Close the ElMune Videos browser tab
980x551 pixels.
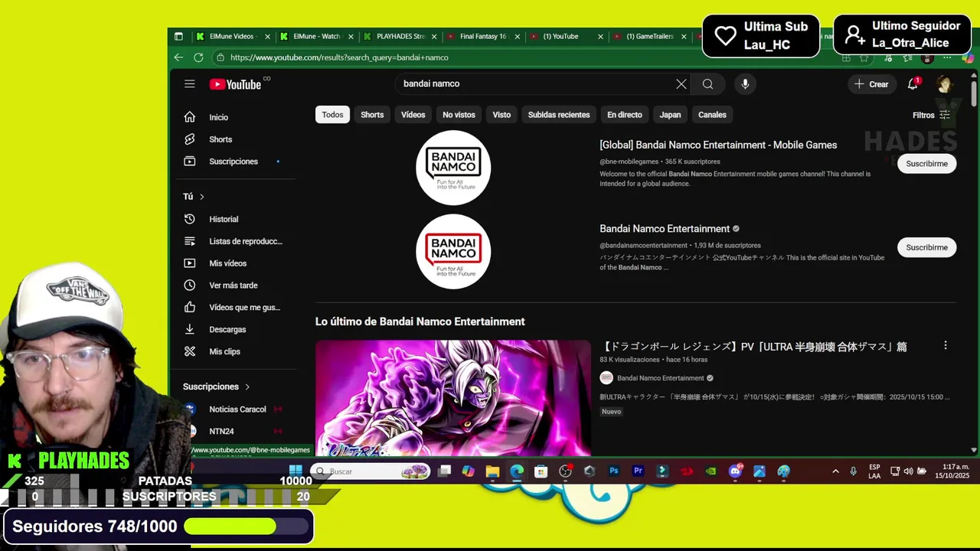[267, 36]
